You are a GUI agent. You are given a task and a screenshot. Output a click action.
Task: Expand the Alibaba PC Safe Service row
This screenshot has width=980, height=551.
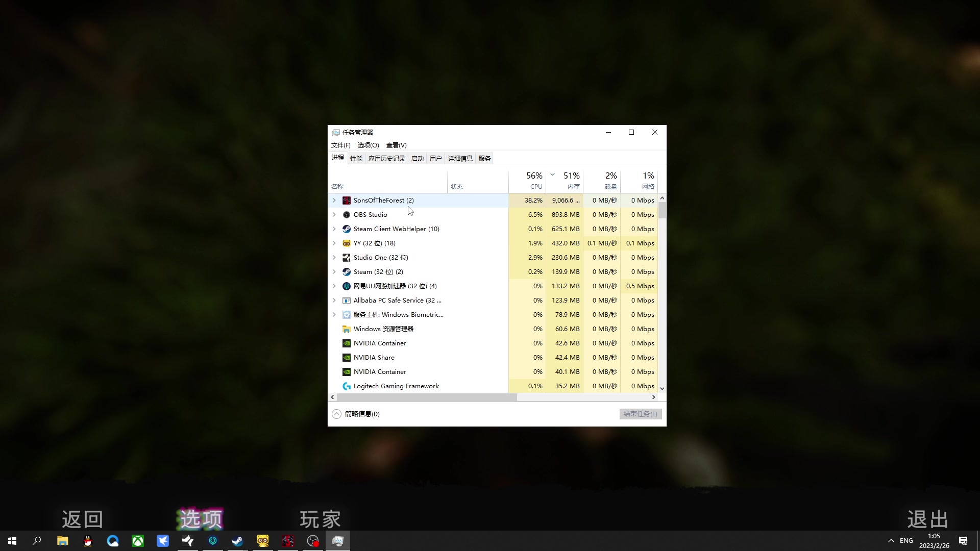tap(334, 300)
